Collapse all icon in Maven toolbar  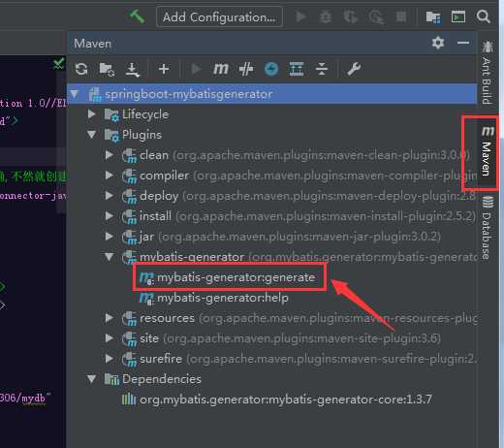pos(322,69)
